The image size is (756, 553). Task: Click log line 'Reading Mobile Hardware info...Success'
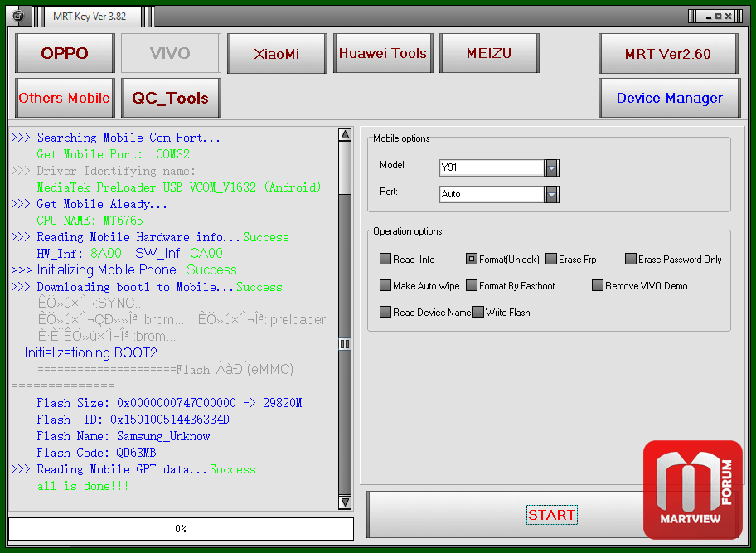150,237
